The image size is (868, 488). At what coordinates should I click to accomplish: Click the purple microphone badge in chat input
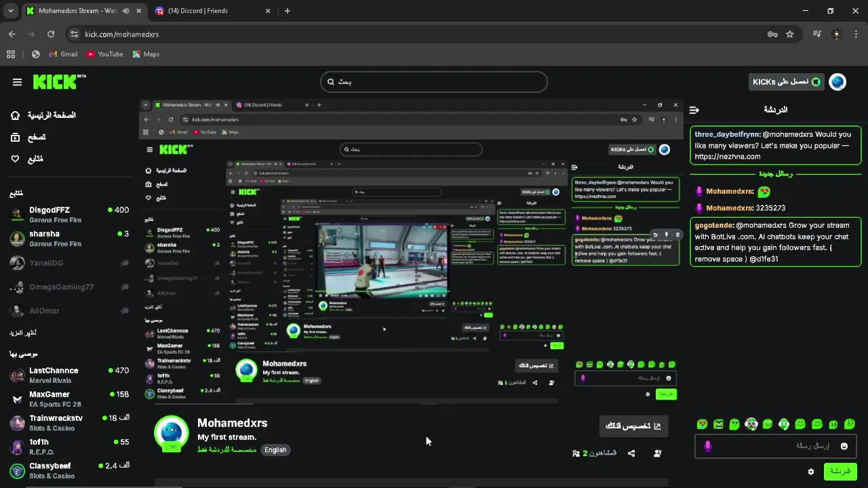(708, 446)
